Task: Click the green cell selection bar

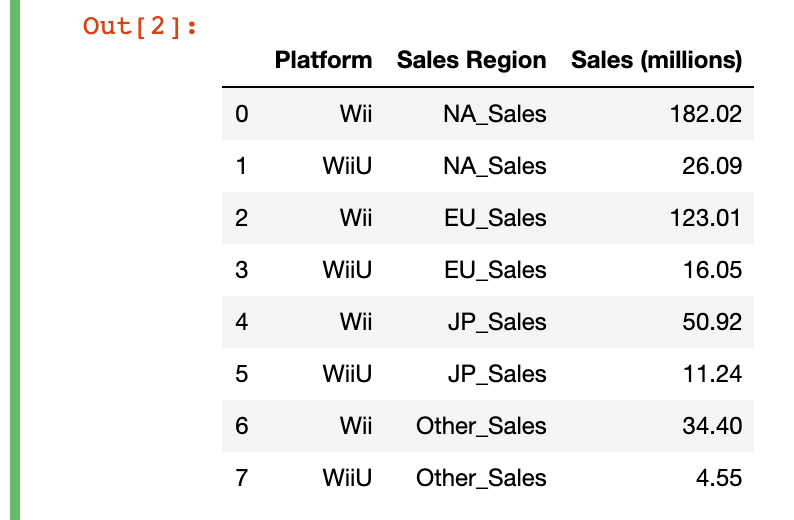Action: [13, 260]
